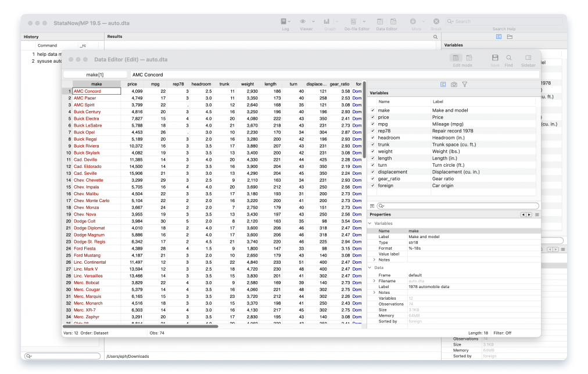
Task: Open the Viewer dropdown arrow
Action: pos(314,21)
